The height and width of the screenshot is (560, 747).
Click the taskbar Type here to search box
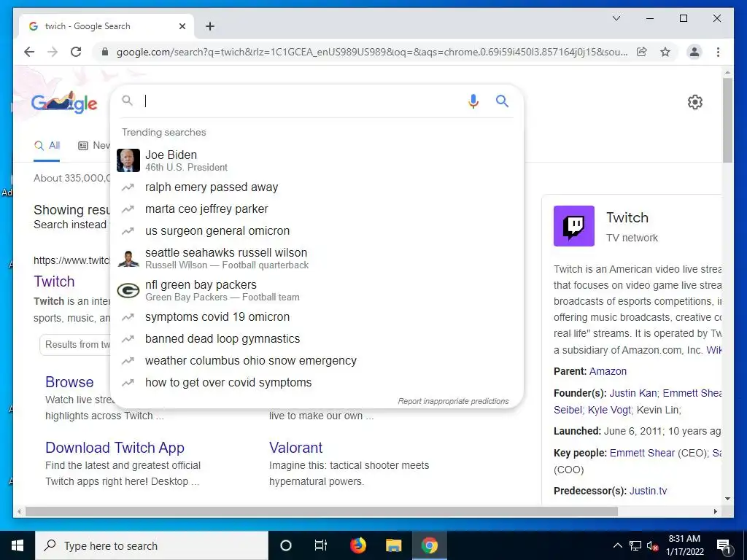point(152,545)
